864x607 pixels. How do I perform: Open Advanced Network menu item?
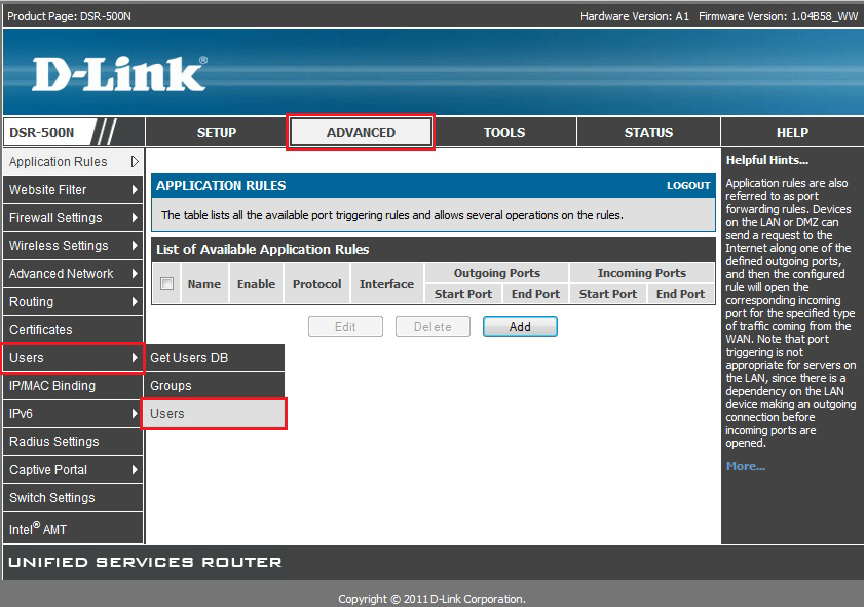[x=73, y=274]
